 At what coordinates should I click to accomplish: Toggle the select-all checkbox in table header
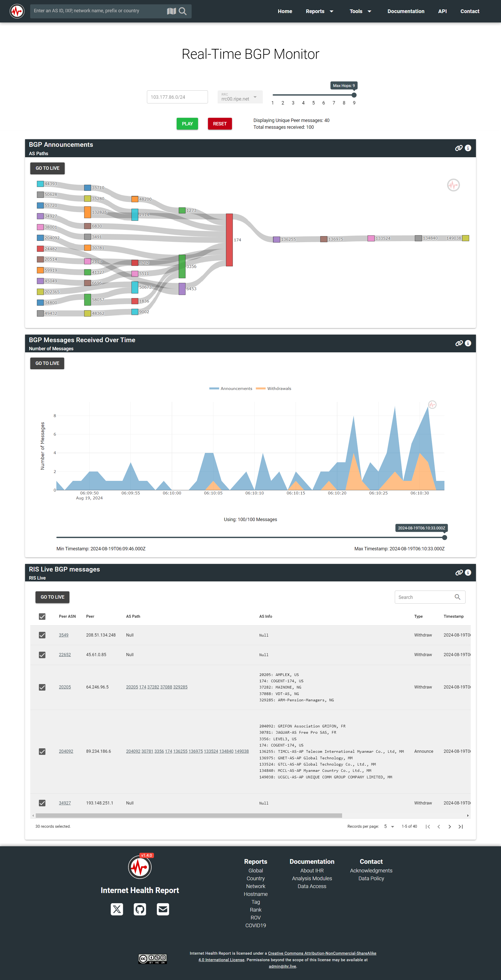tap(42, 616)
